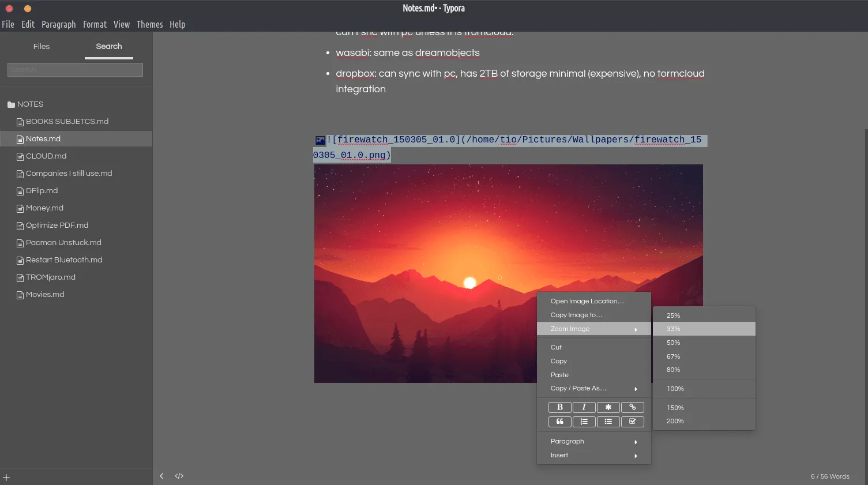Screen dimensions: 868x485
Task: Add new file with plus icon
Action: [6, 478]
